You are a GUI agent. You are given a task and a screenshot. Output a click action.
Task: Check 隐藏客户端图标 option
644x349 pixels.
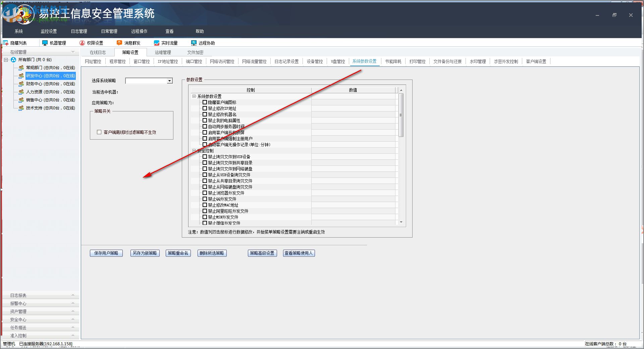click(205, 102)
